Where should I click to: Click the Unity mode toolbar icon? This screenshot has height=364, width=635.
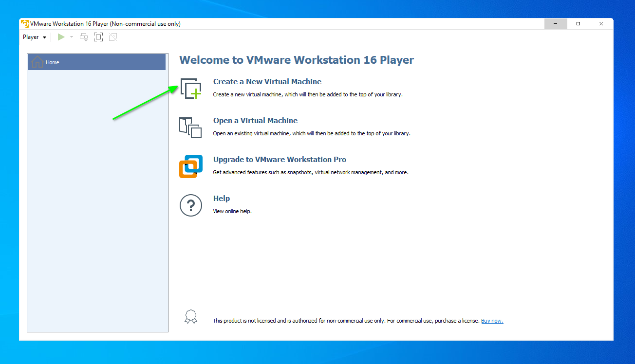pyautogui.click(x=112, y=36)
